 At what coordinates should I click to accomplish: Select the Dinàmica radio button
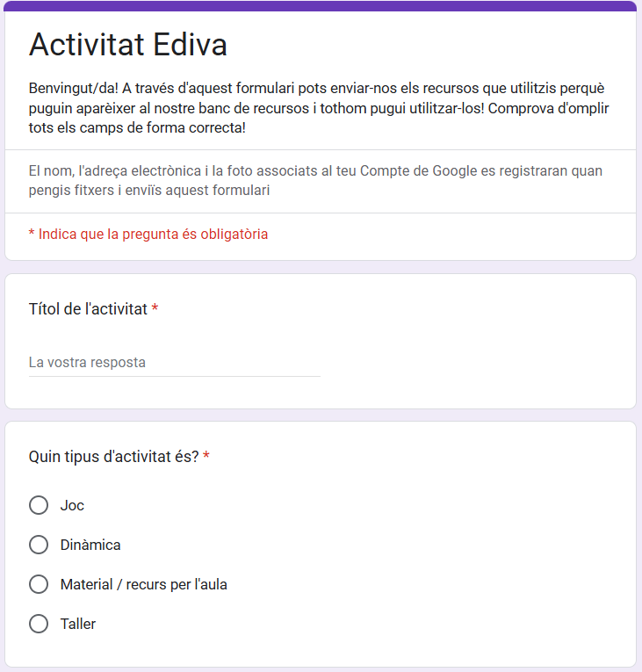coord(39,545)
